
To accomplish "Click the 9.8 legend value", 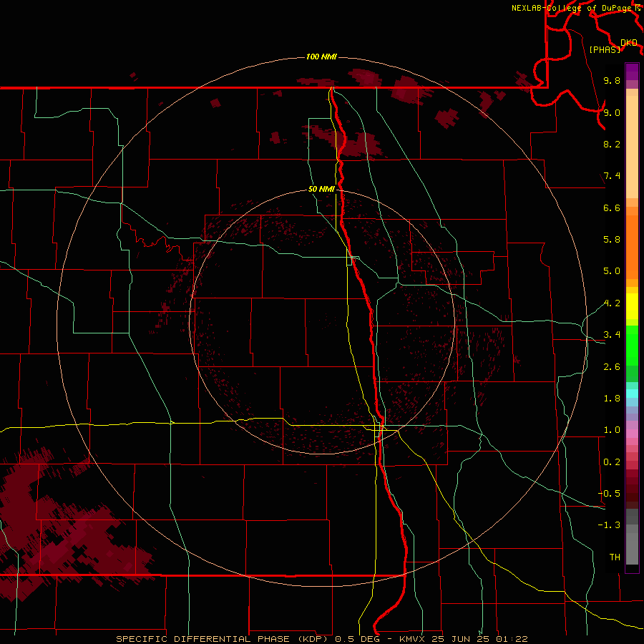I will pos(612,80).
